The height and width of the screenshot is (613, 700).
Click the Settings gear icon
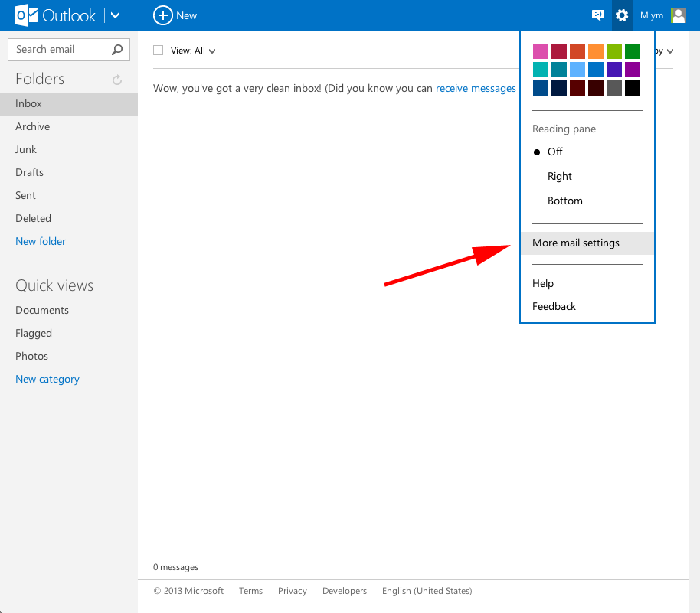(x=622, y=15)
